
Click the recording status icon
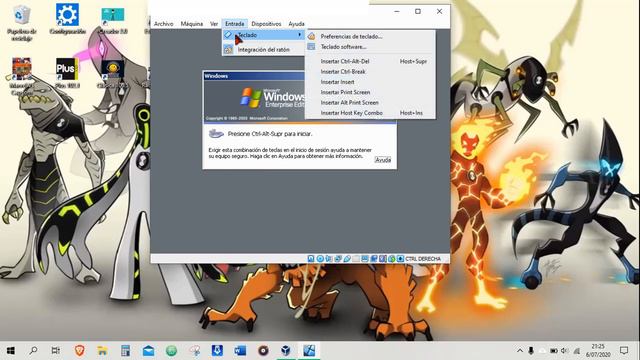pos(374,259)
